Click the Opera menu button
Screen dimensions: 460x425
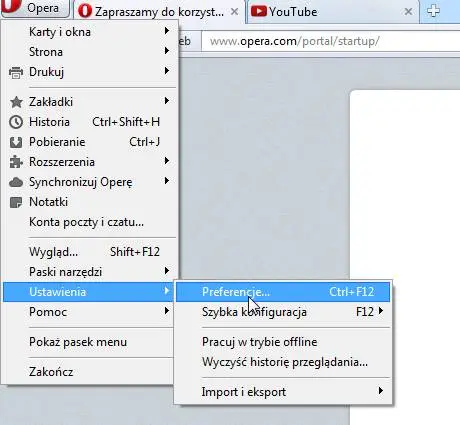[35, 8]
